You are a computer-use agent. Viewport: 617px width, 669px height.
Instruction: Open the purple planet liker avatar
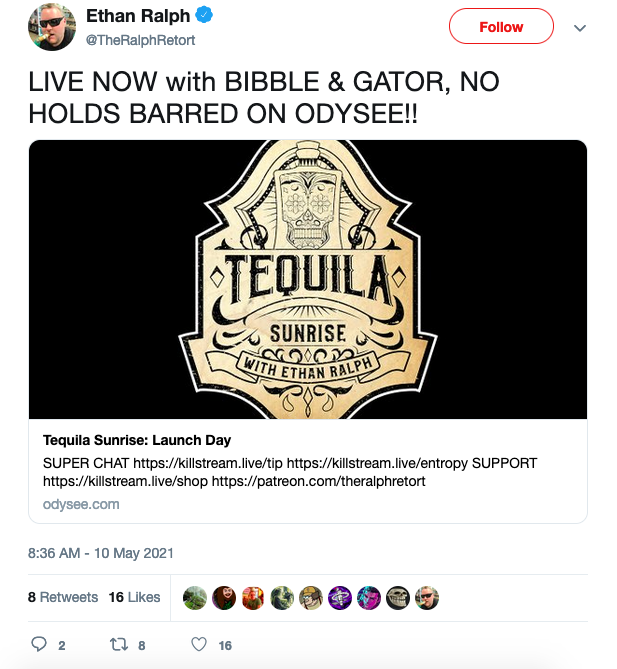point(340,598)
